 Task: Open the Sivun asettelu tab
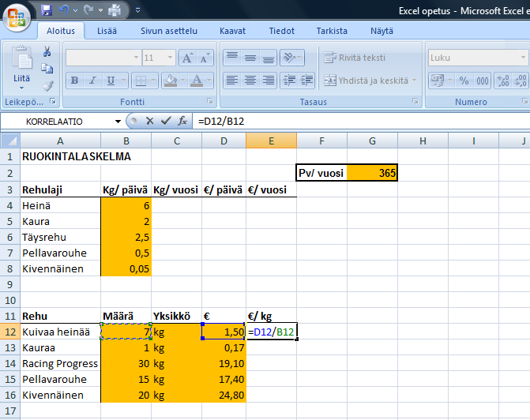click(169, 31)
